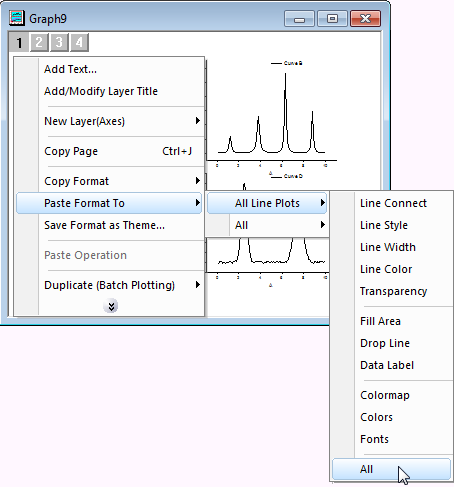The height and width of the screenshot is (487, 454).
Task: Select Copy Page menu item
Action: tap(109, 151)
